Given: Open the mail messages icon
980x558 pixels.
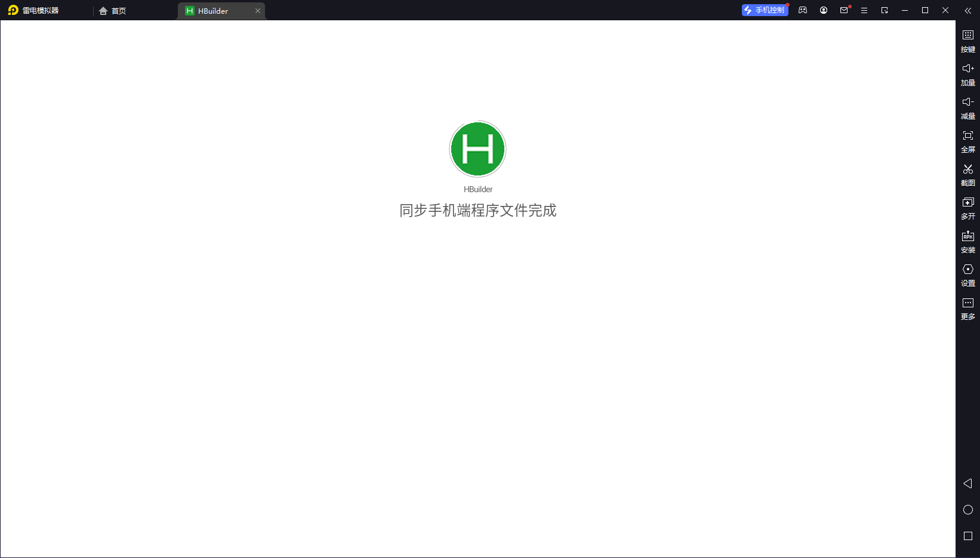Looking at the screenshot, I should coord(844,10).
